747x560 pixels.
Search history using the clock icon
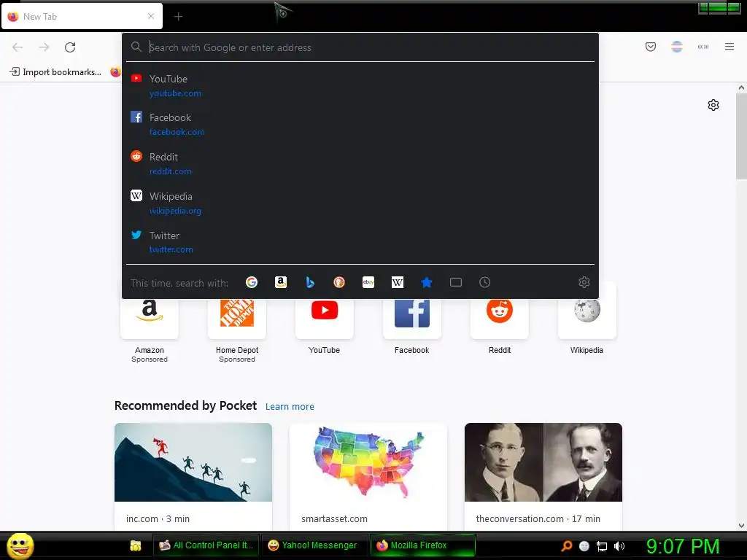click(484, 282)
